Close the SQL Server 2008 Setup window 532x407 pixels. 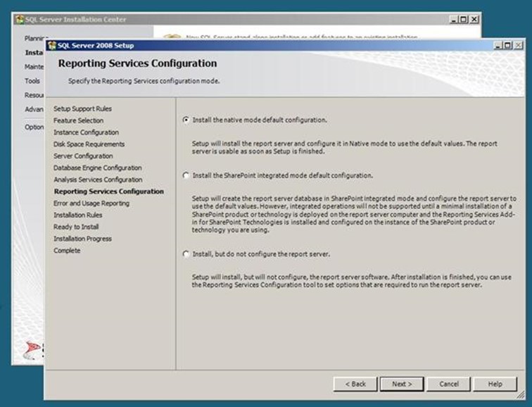tap(518, 45)
